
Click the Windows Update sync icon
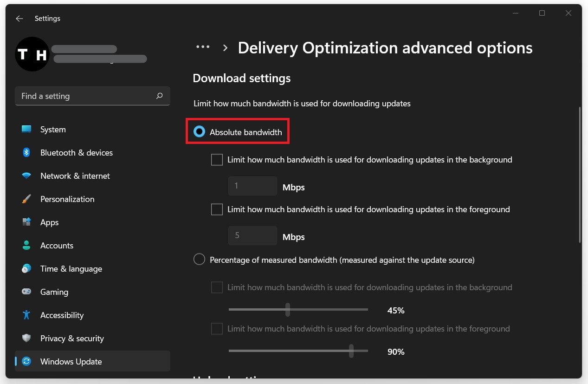[x=26, y=362]
